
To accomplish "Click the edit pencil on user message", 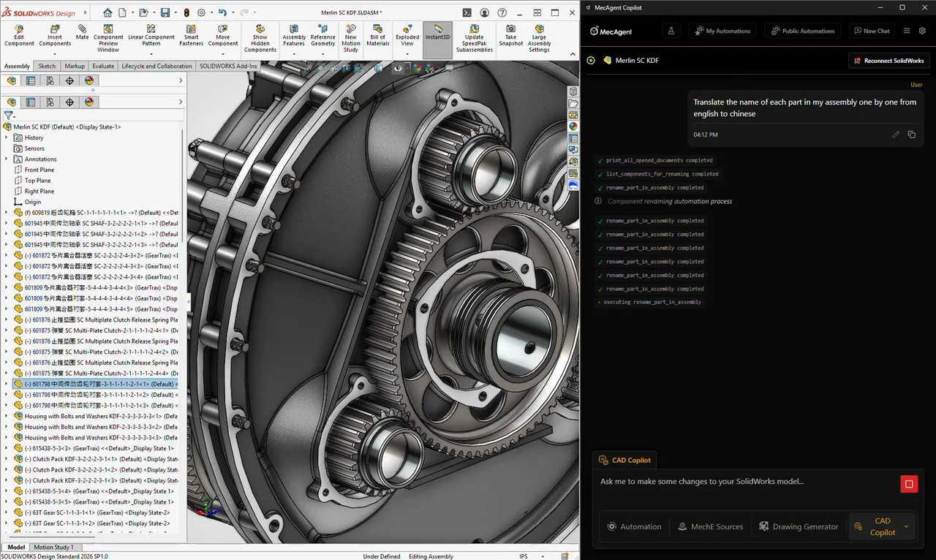I will (x=896, y=135).
